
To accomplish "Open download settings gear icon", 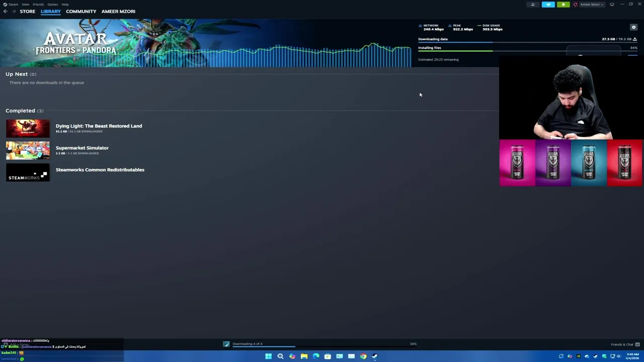I will coord(633,27).
